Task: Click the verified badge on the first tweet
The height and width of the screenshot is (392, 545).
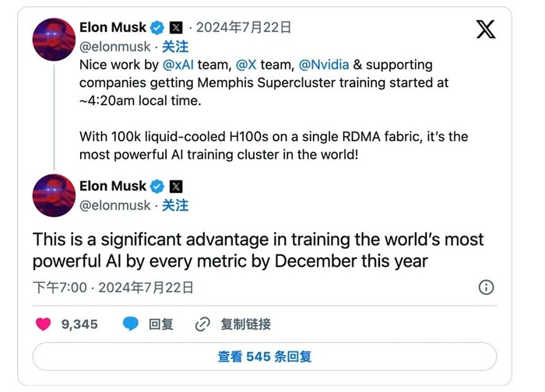Action: 156,28
